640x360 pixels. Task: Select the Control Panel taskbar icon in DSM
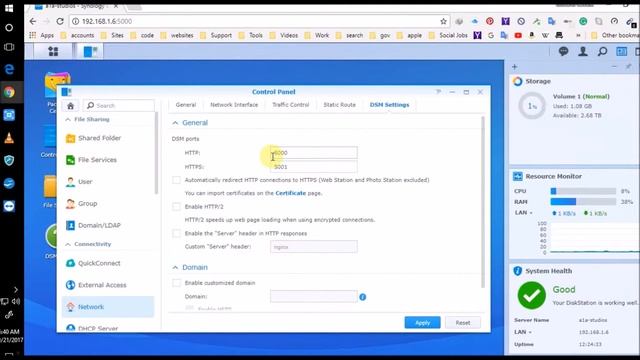91,51
